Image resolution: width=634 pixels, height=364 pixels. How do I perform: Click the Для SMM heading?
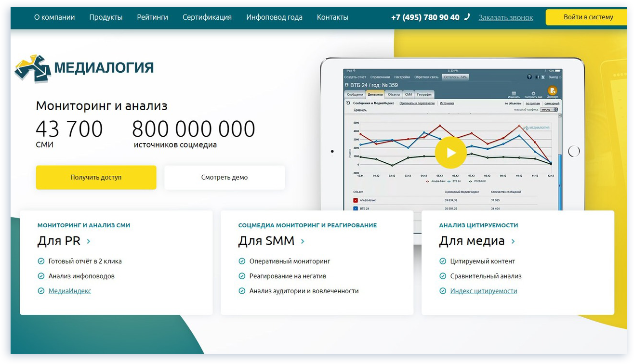pyautogui.click(x=266, y=241)
